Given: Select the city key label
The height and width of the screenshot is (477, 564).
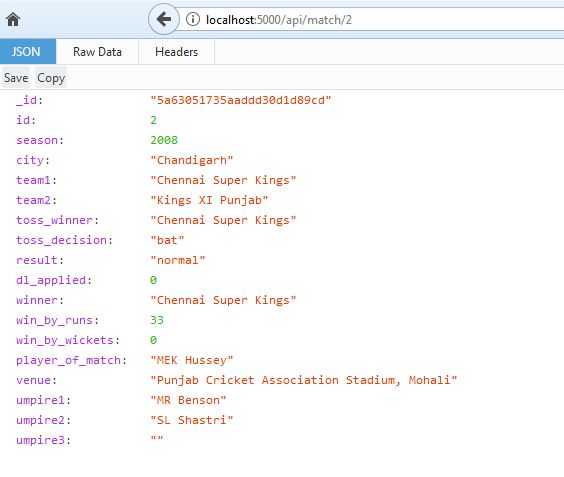Looking at the screenshot, I should [33, 160].
